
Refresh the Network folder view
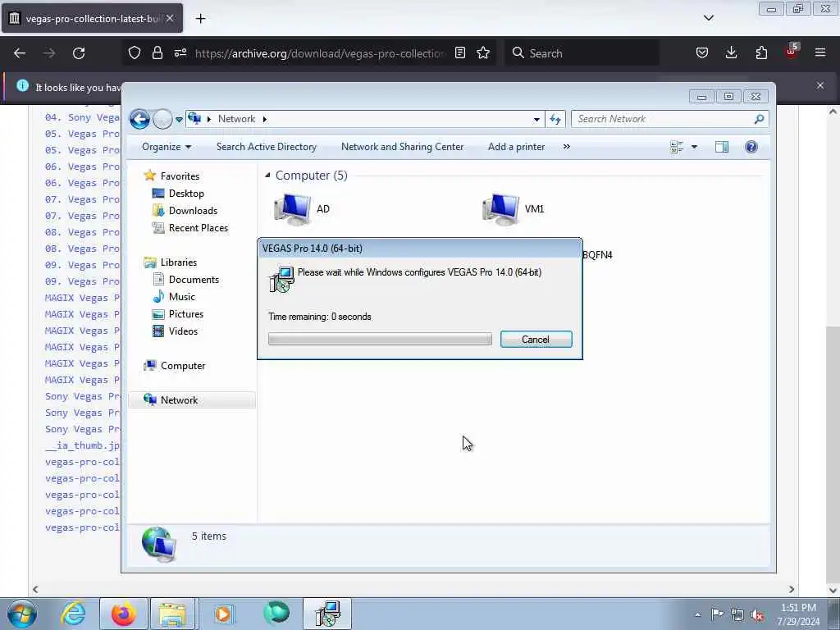point(555,120)
